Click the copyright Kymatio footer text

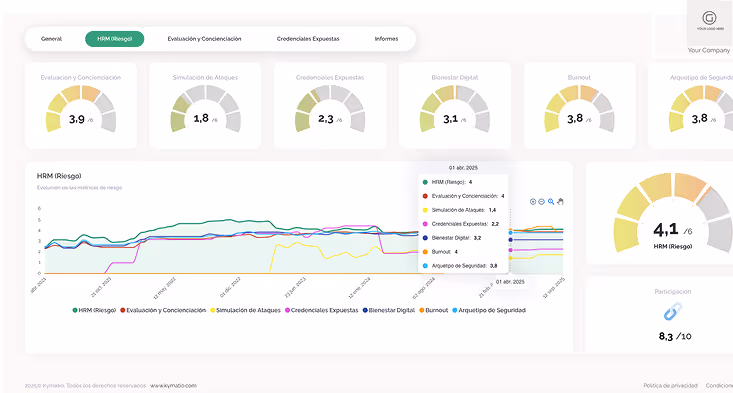pyautogui.click(x=85, y=386)
